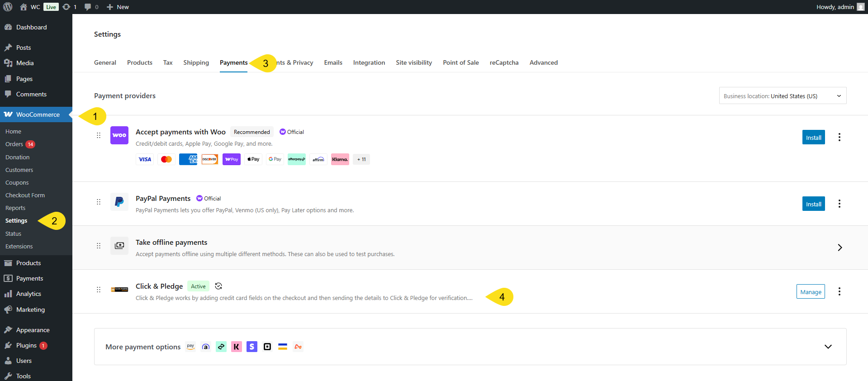Click the Stripe S icon in More payment options
Image resolution: width=868 pixels, height=381 pixels.
tap(252, 347)
